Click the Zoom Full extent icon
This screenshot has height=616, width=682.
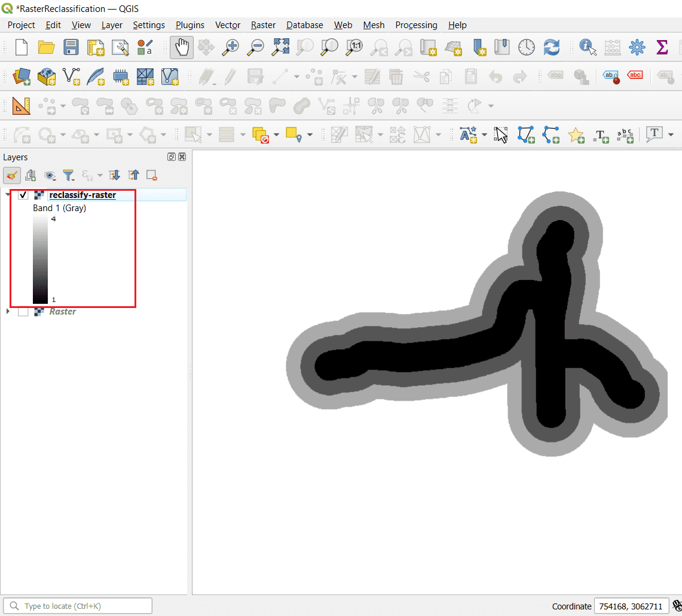pyautogui.click(x=280, y=47)
